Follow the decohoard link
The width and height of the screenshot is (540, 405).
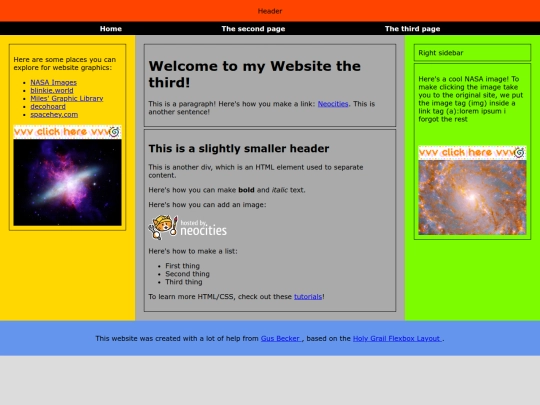(48, 106)
